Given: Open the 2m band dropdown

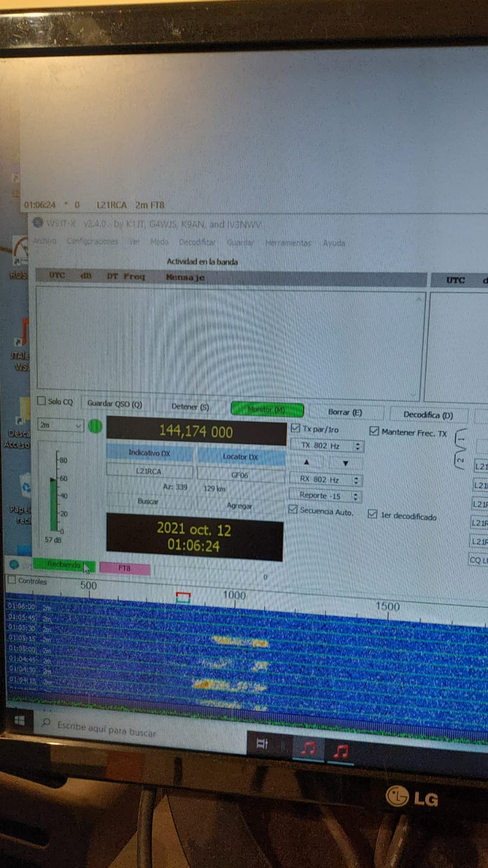Looking at the screenshot, I should [60, 426].
